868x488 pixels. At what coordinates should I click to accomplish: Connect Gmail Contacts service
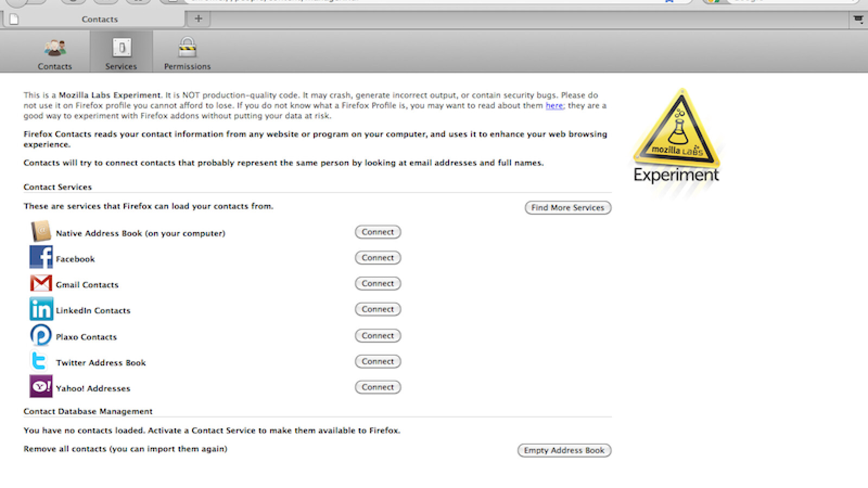378,284
